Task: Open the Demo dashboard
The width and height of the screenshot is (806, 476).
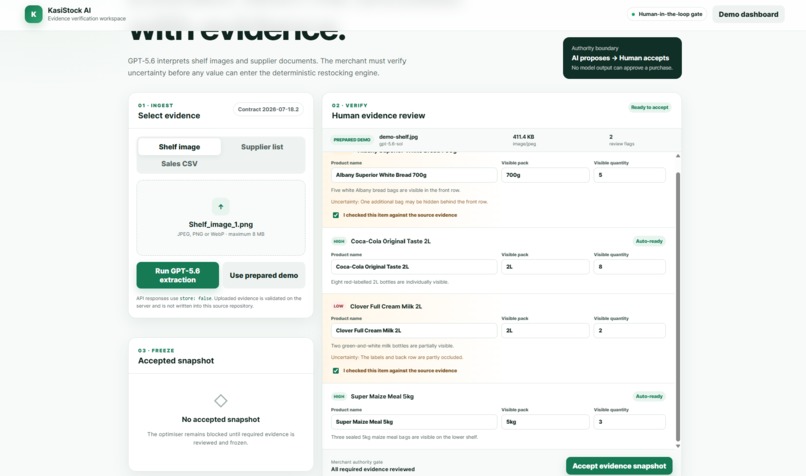Action: [x=748, y=14]
